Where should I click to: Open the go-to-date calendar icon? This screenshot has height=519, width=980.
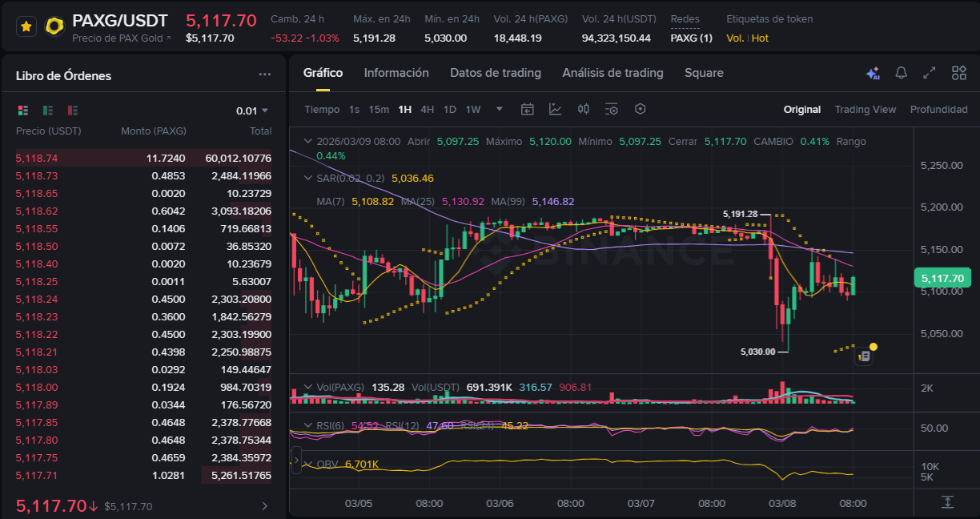[x=527, y=110]
